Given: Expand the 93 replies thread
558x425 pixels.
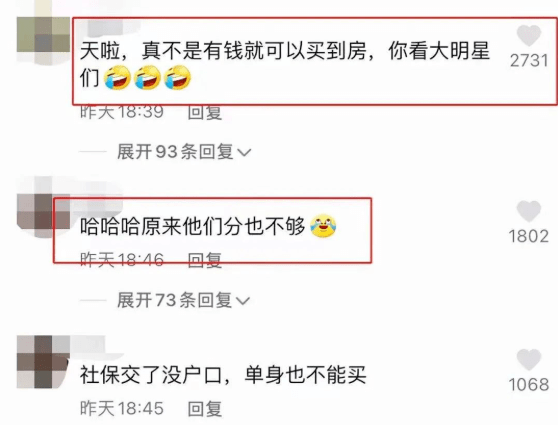Looking at the screenshot, I should pyautogui.click(x=184, y=152).
